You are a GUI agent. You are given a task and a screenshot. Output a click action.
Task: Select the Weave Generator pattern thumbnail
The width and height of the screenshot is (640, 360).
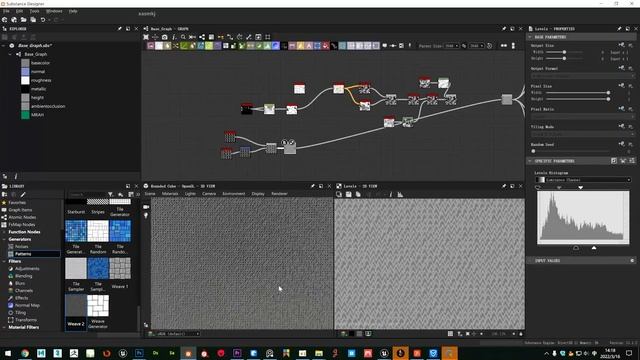point(98,306)
